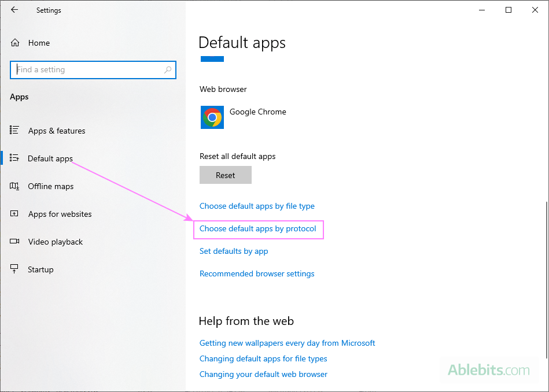Open Recommended browser settings link
The image size is (549, 392).
click(x=257, y=273)
